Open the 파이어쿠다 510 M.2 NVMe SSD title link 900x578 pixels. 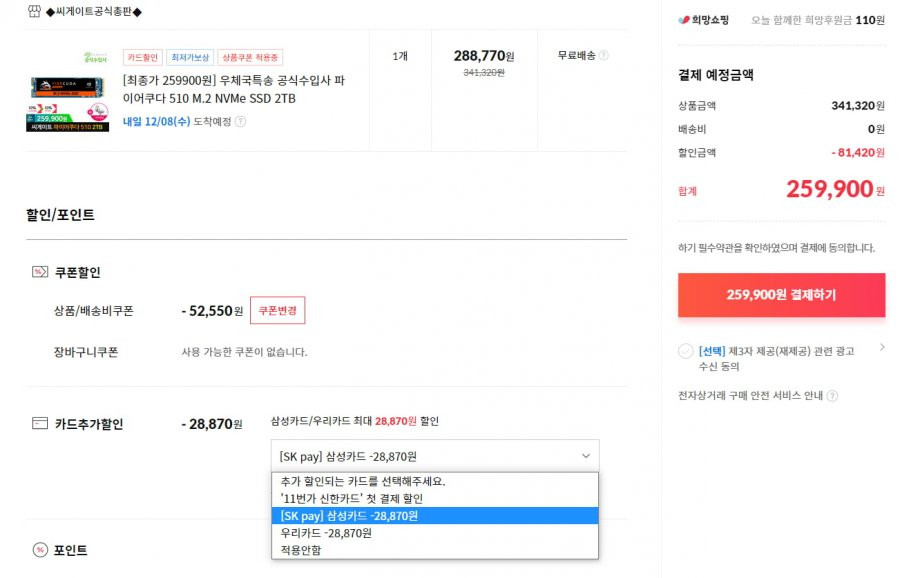(234, 90)
